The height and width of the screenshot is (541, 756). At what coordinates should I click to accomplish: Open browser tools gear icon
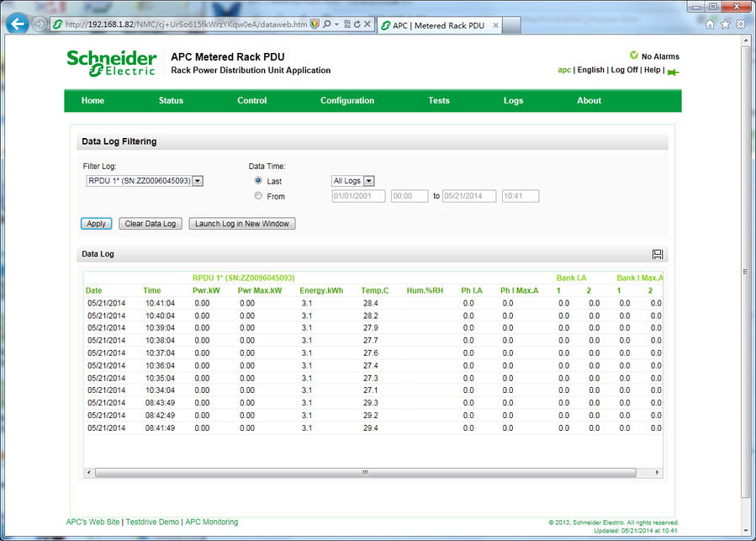tap(741, 24)
